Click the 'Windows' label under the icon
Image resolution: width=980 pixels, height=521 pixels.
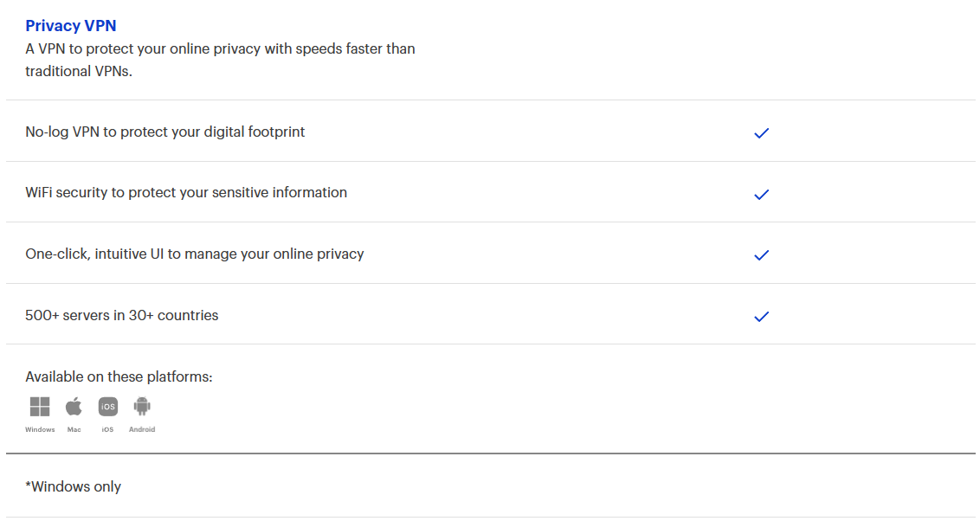pyautogui.click(x=40, y=429)
